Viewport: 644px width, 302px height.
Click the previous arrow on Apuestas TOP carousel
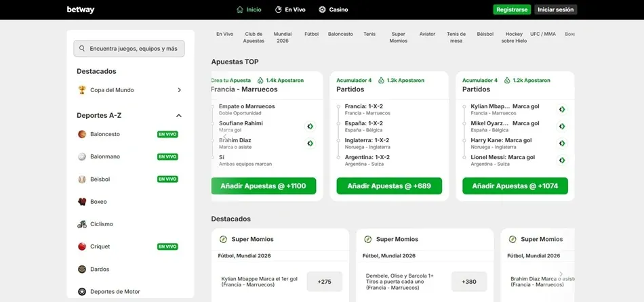[x=224, y=136]
